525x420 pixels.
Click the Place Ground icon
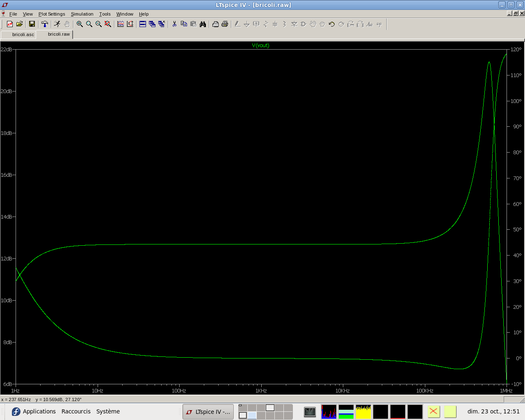coord(247,24)
